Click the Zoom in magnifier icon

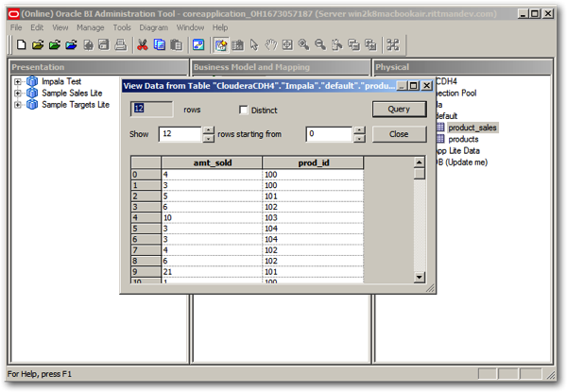tap(303, 45)
